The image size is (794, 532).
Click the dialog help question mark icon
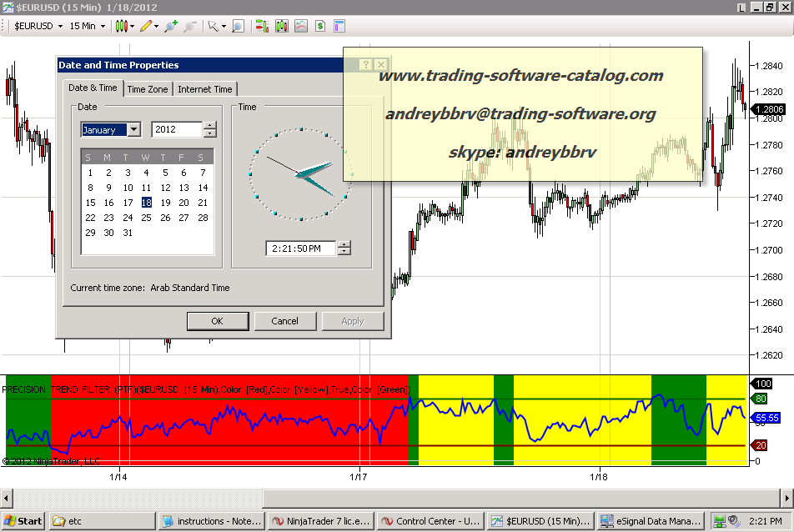pos(366,64)
